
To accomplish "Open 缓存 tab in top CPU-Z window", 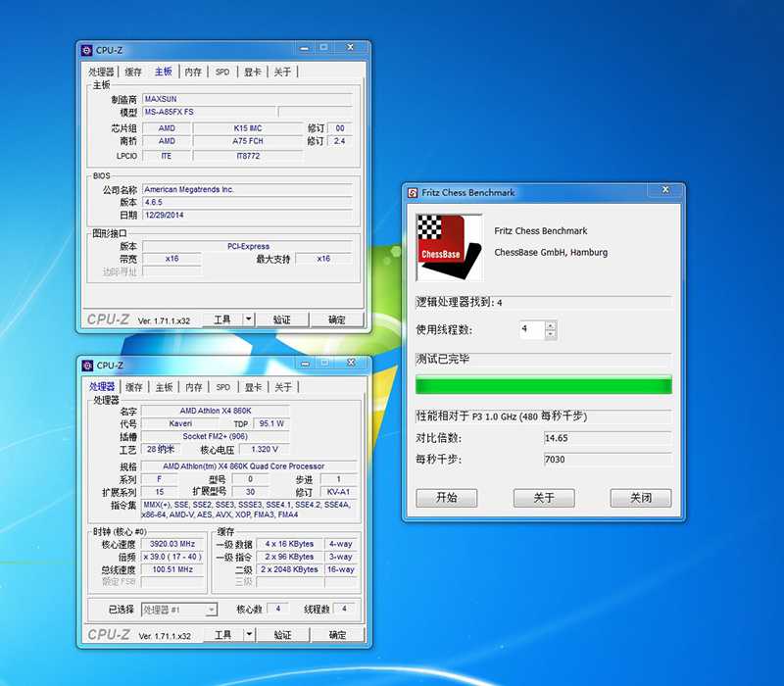I will coord(133,72).
